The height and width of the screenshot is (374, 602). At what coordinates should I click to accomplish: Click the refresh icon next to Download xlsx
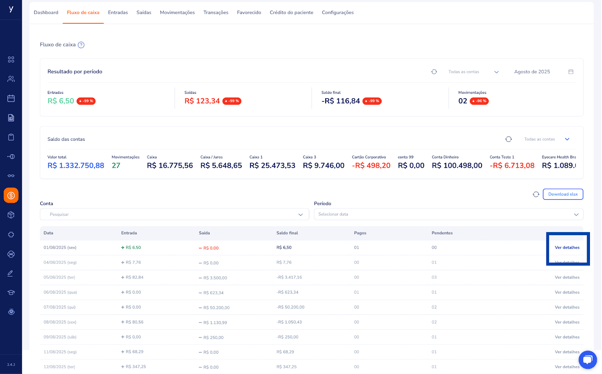coord(536,194)
